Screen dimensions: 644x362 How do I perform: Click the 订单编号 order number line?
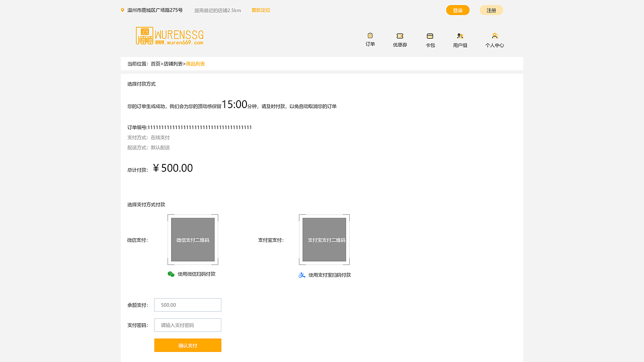(x=190, y=127)
